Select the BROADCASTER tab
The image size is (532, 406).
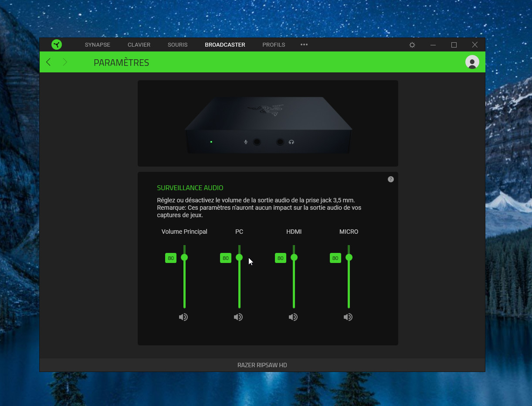(225, 45)
